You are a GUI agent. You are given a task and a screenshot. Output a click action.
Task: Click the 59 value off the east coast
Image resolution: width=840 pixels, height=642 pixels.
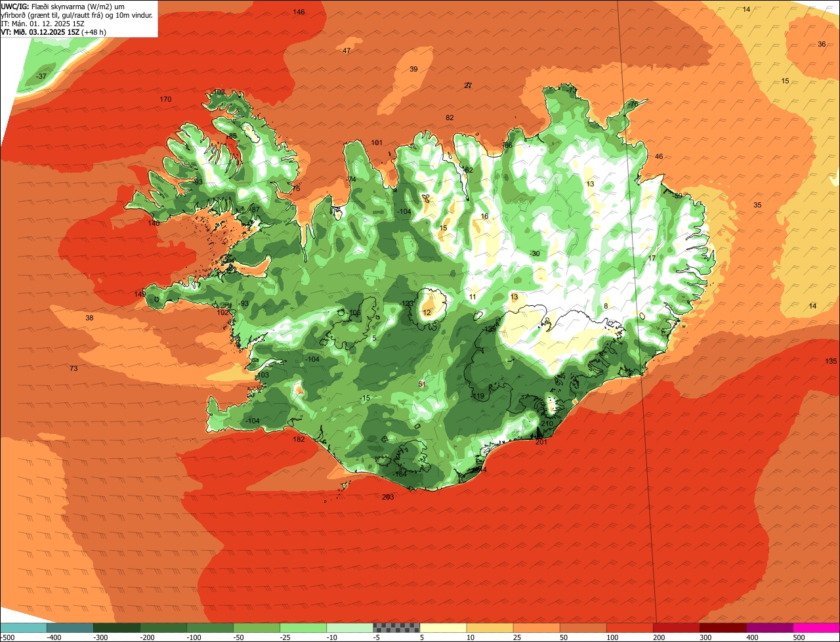(679, 196)
